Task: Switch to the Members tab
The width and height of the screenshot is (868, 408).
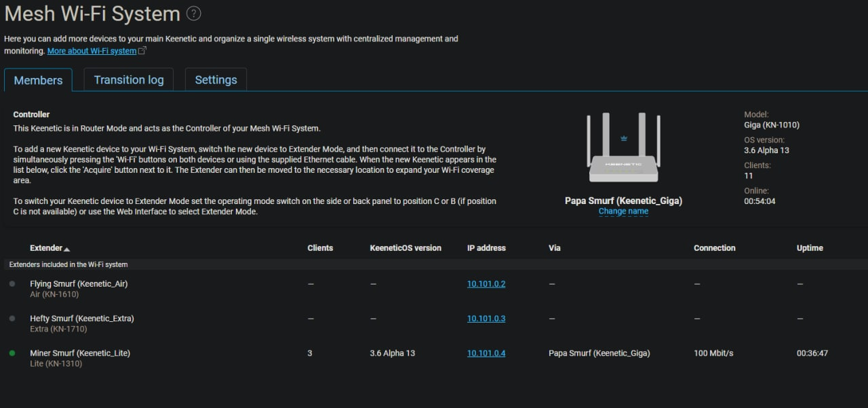Action: pyautogui.click(x=38, y=80)
